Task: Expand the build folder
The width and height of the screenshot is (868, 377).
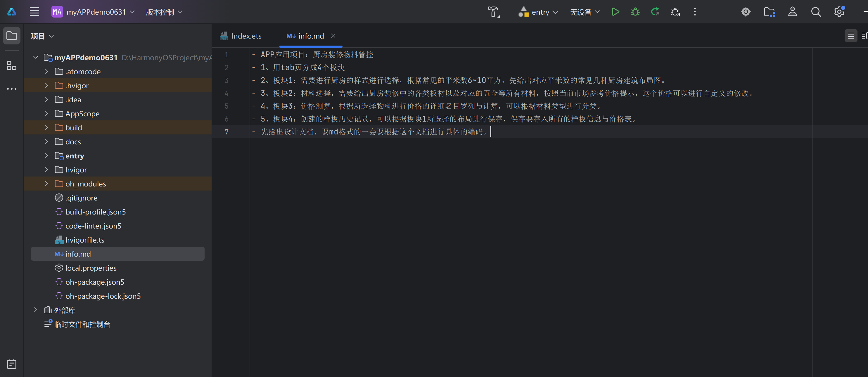Action: 46,128
